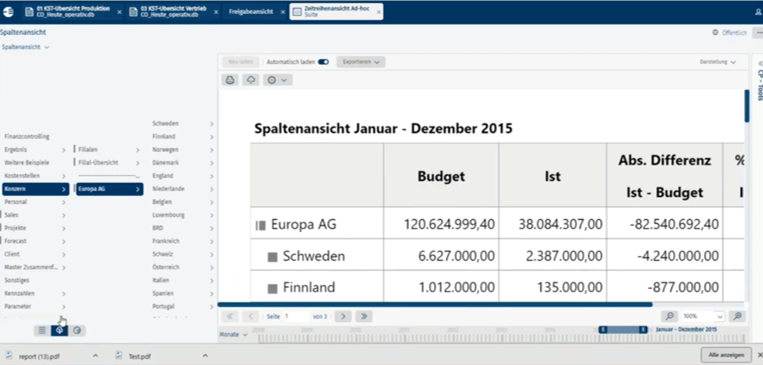Open the Monate period dropdown

coord(234,335)
